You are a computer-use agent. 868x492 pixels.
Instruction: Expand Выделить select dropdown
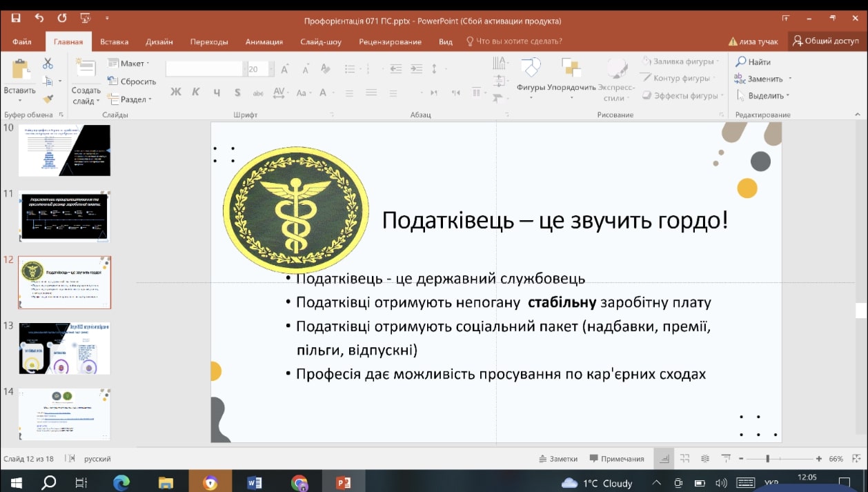tap(763, 96)
